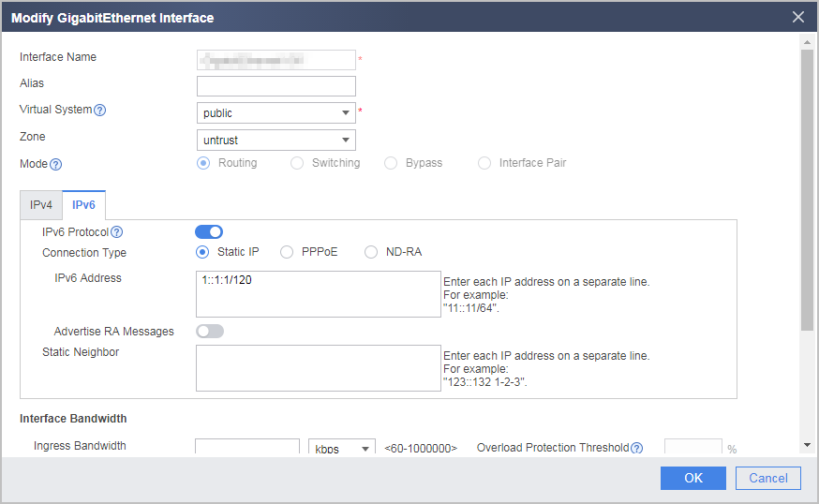The width and height of the screenshot is (819, 504).
Task: Show help for IPv6 Protocol
Action: (117, 232)
